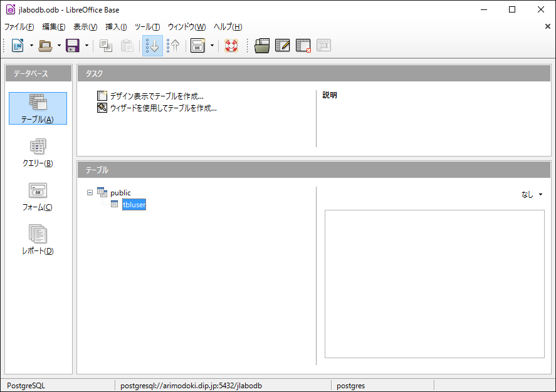Click the Form toolbar icon
Screen dimensions: 556x392
(197, 46)
